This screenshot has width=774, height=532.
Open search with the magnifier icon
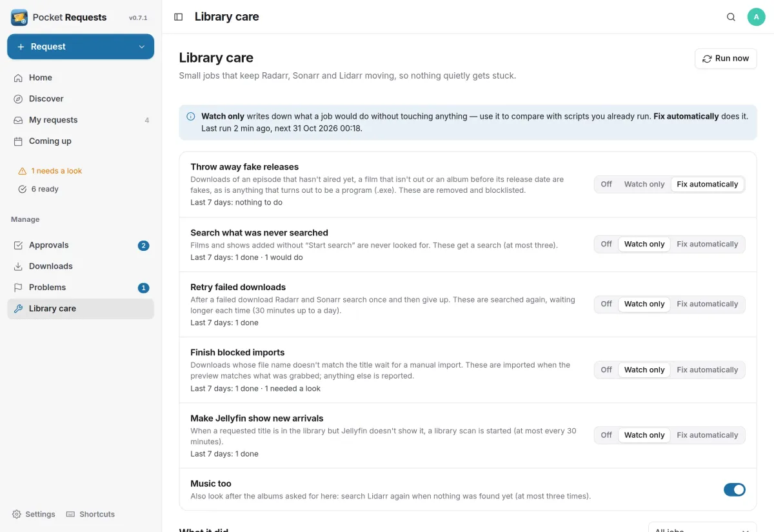[731, 17]
